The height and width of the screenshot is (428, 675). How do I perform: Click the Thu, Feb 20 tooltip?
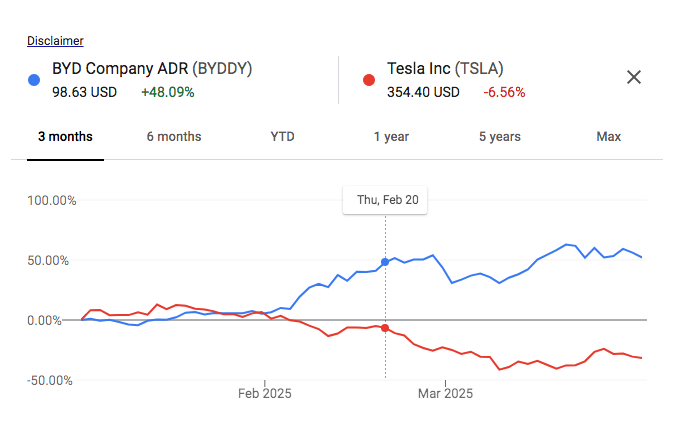point(386,200)
